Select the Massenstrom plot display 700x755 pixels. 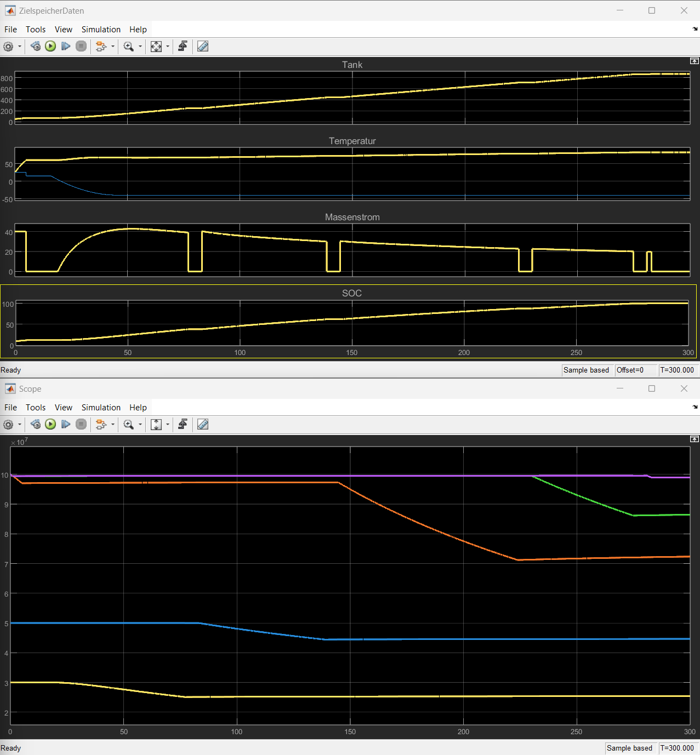(352, 250)
